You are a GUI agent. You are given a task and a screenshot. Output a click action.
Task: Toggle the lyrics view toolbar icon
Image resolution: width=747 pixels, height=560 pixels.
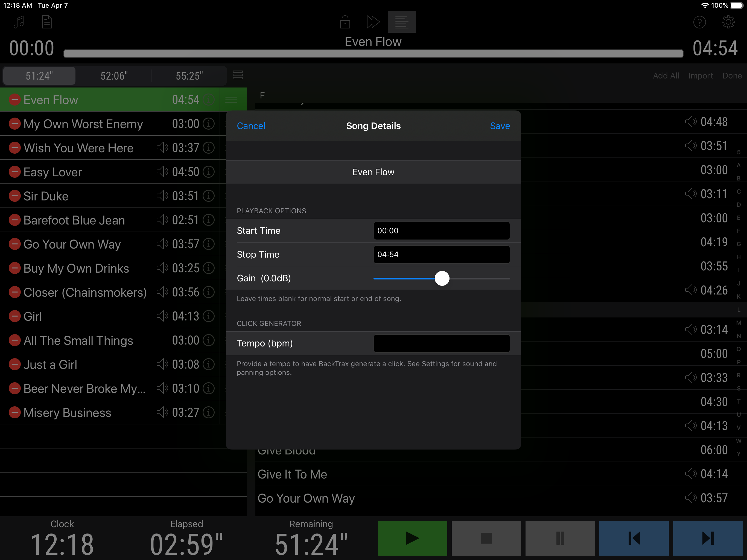[402, 22]
